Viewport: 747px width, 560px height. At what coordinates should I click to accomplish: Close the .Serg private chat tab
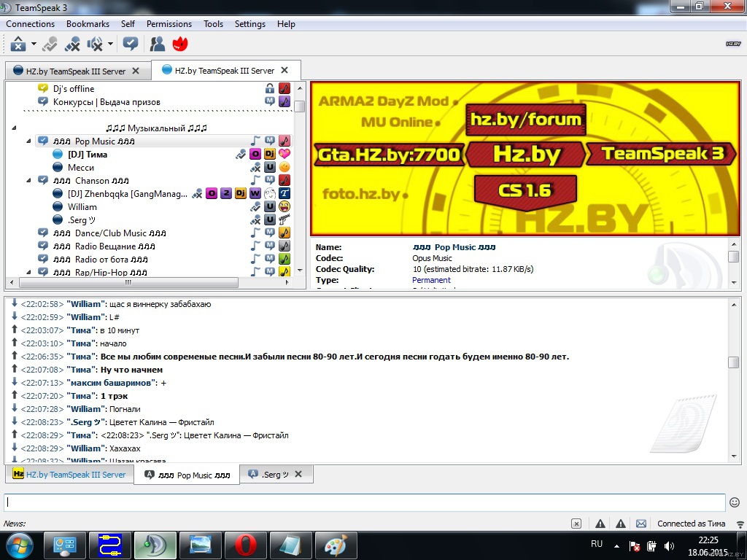[298, 474]
